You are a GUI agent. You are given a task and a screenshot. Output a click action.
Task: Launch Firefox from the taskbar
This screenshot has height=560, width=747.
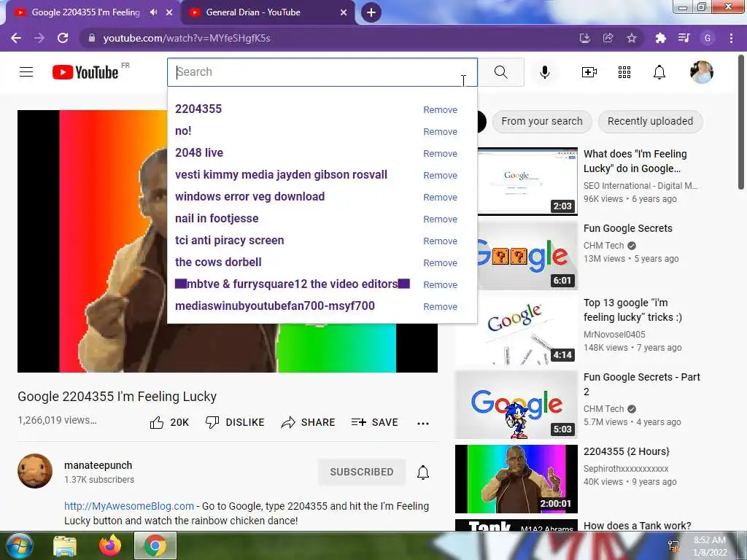[x=110, y=545]
